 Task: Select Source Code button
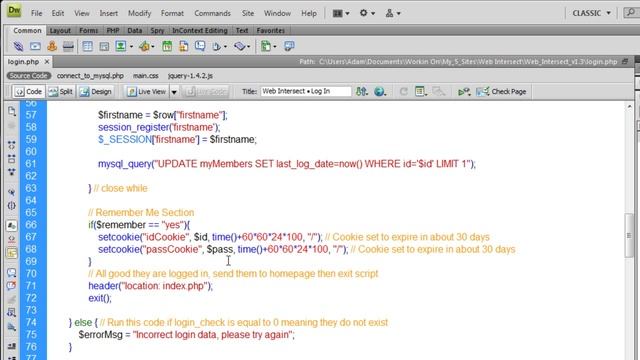pos(29,76)
